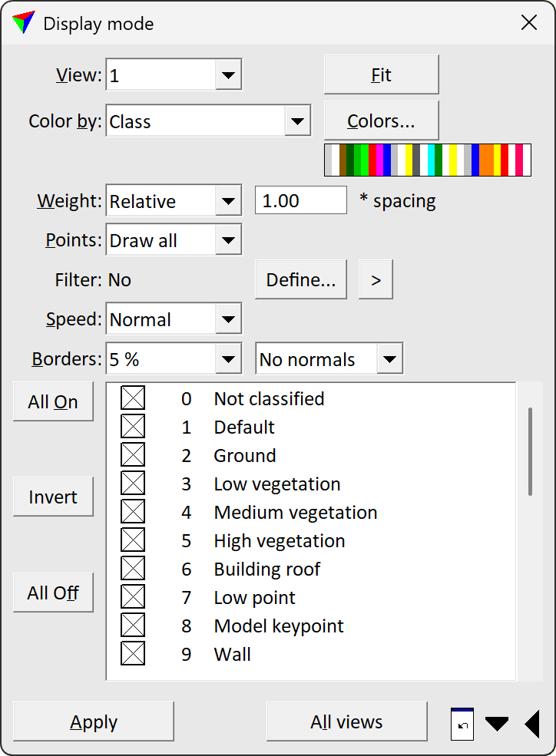Toggle checkbox for class 1 Default
The height and width of the screenshot is (756, 556).
click(133, 427)
